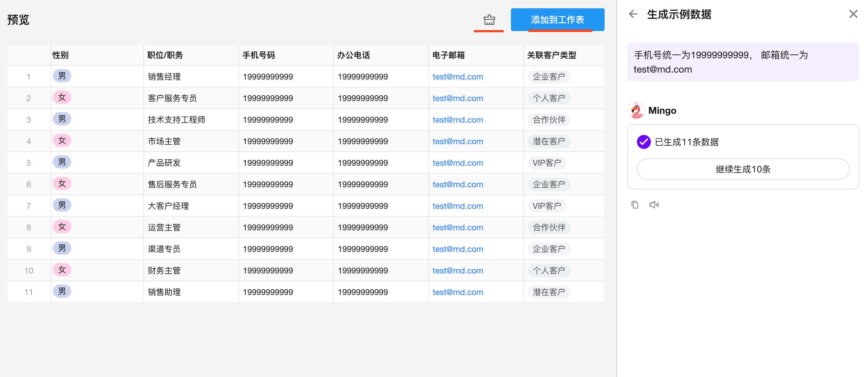Click the 男 gender tag in row 1
868x377 pixels.
[x=62, y=76]
